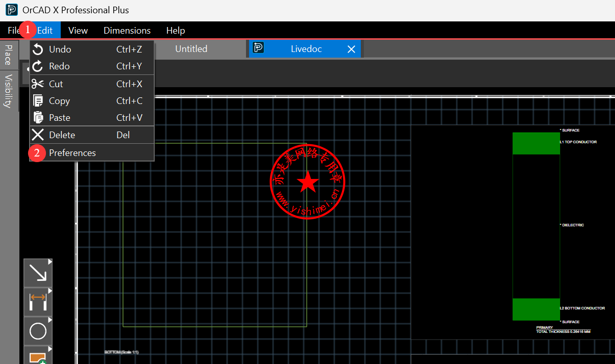Viewport: 615px width, 364px height.
Task: Select the orange add-shape tool
Action: tap(38, 356)
